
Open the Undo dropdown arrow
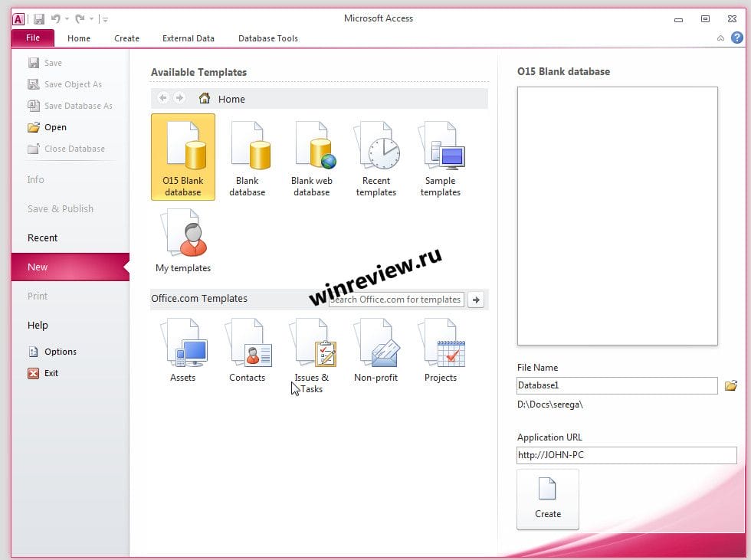point(67,19)
